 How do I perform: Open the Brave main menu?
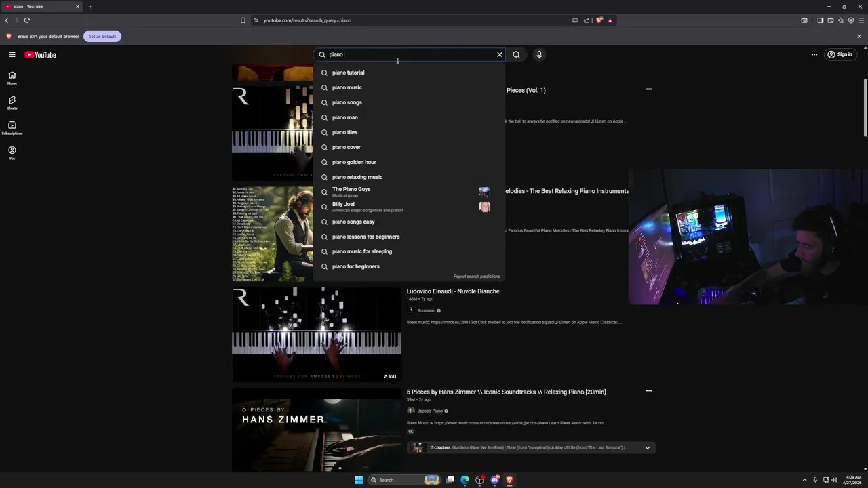[x=861, y=20]
